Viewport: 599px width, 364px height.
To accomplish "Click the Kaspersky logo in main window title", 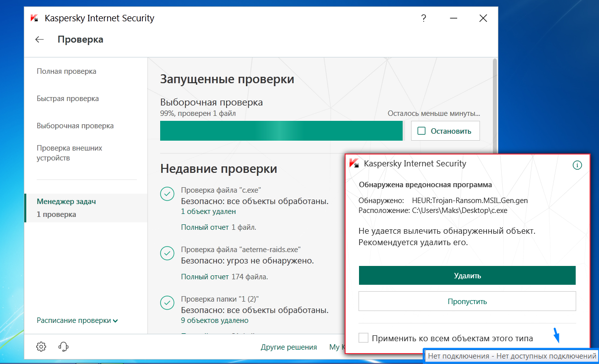I will [35, 18].
